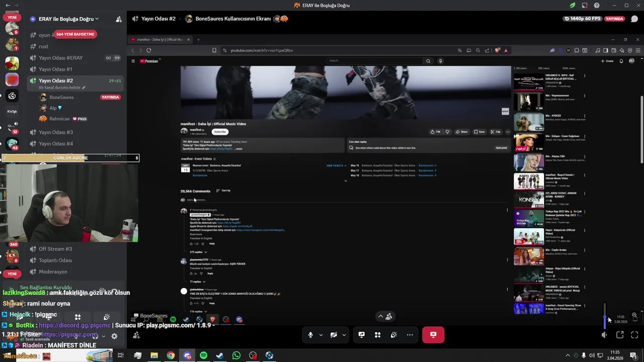Toggle the camera in call controls

tap(334, 335)
